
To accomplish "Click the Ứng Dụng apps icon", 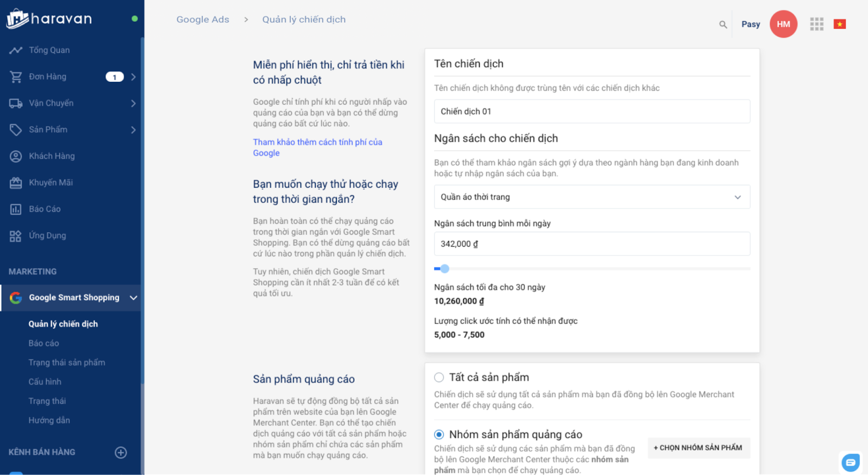I will (x=16, y=236).
